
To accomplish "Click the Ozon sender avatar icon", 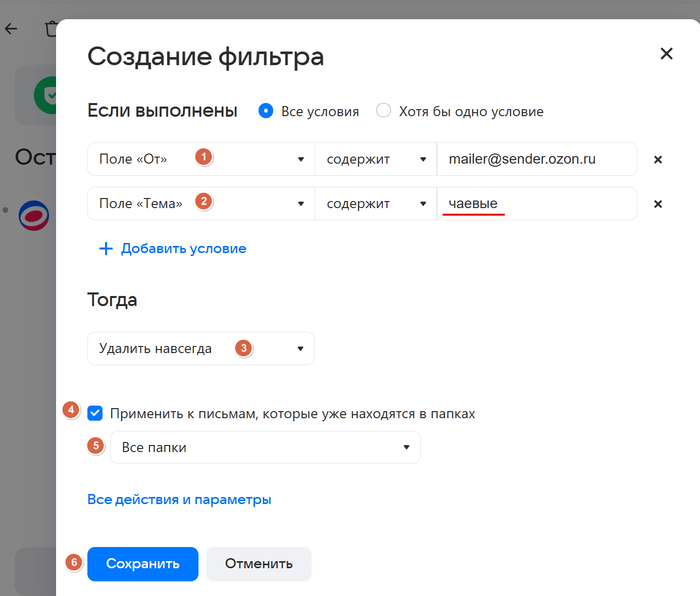I will tap(34, 215).
